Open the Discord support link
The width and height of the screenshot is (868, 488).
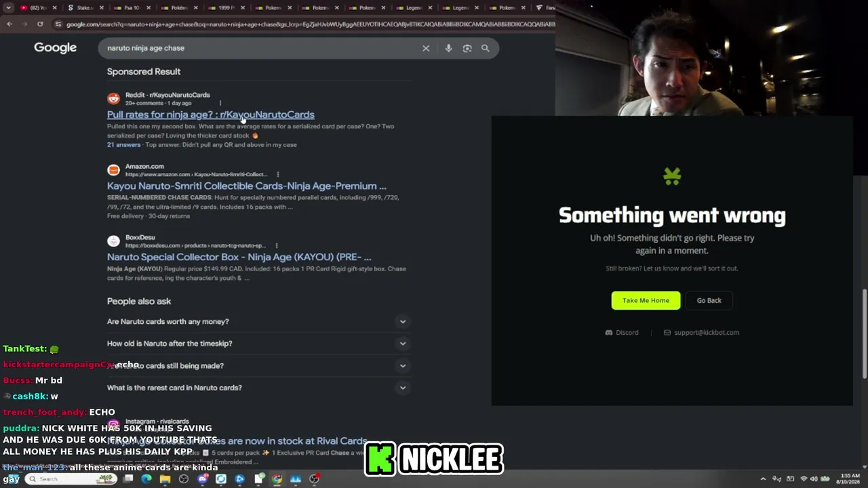tap(622, 332)
